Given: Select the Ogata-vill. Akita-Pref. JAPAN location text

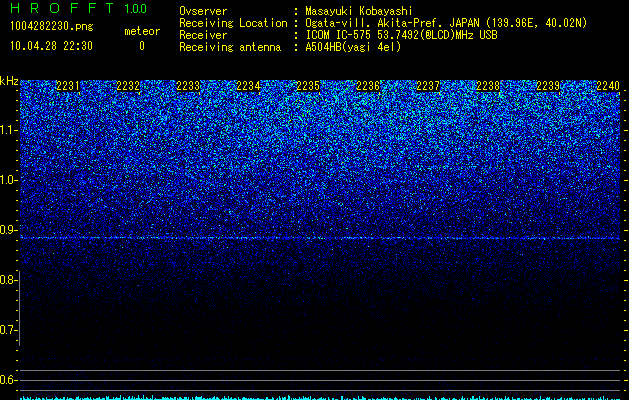Looking at the screenshot, I should (446, 23).
